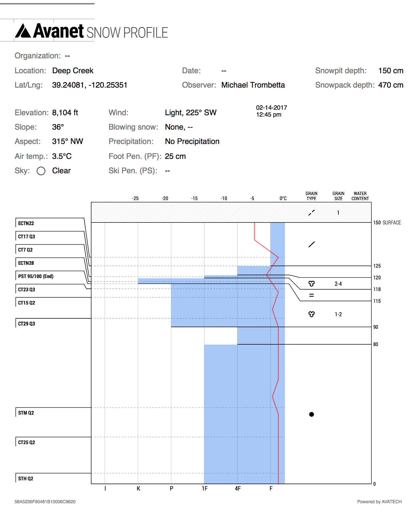Click the GRAIN SIZE column header
420x514 pixels.
point(338,196)
